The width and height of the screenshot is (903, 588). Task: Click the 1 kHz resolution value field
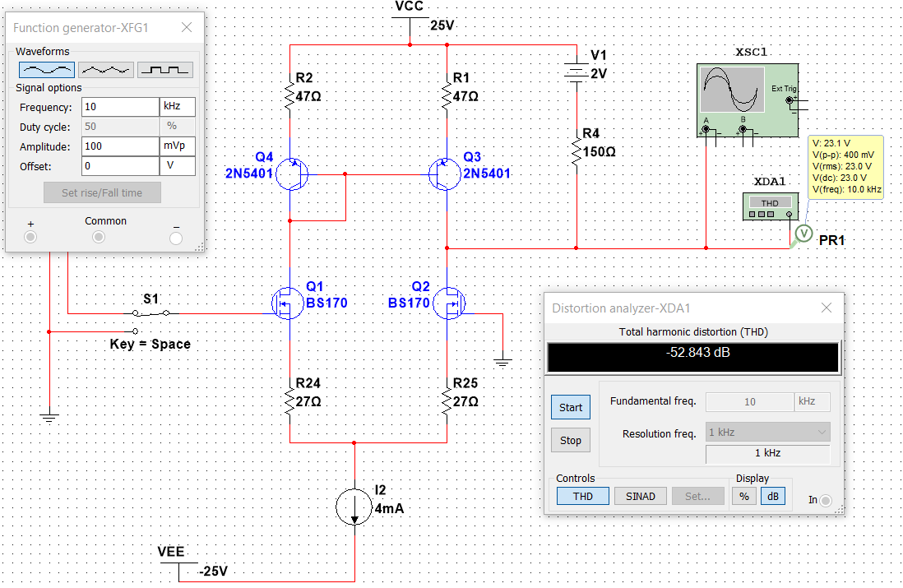pos(767,453)
